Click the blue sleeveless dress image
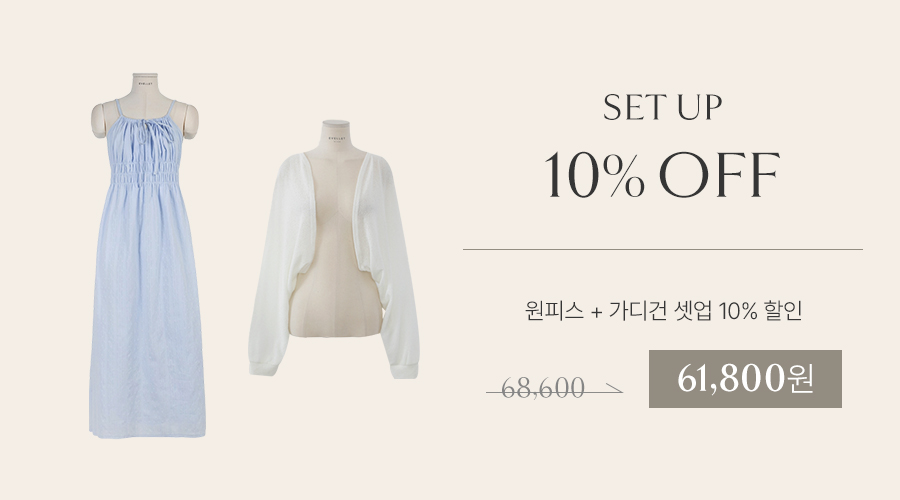The image size is (900, 500). point(147,255)
